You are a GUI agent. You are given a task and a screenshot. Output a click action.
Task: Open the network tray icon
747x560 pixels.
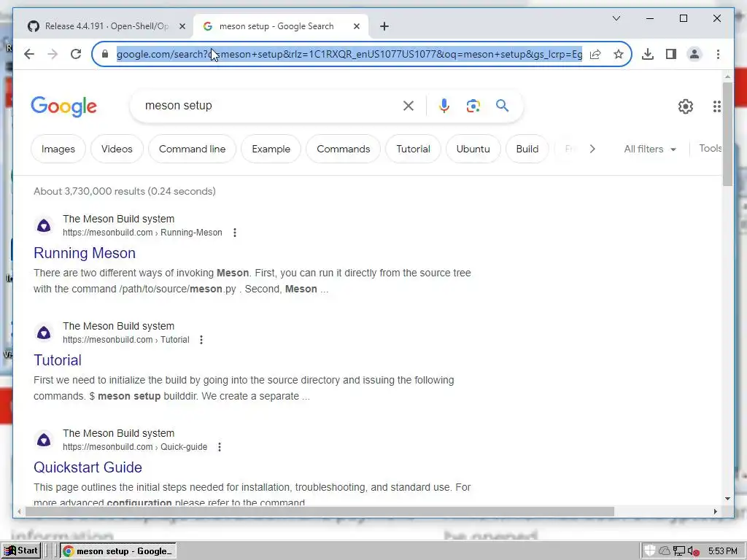679,551
